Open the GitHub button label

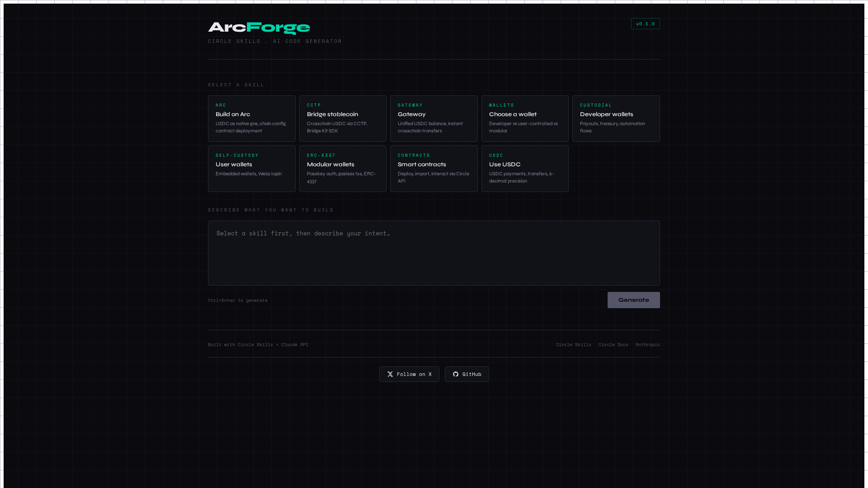[x=472, y=374]
